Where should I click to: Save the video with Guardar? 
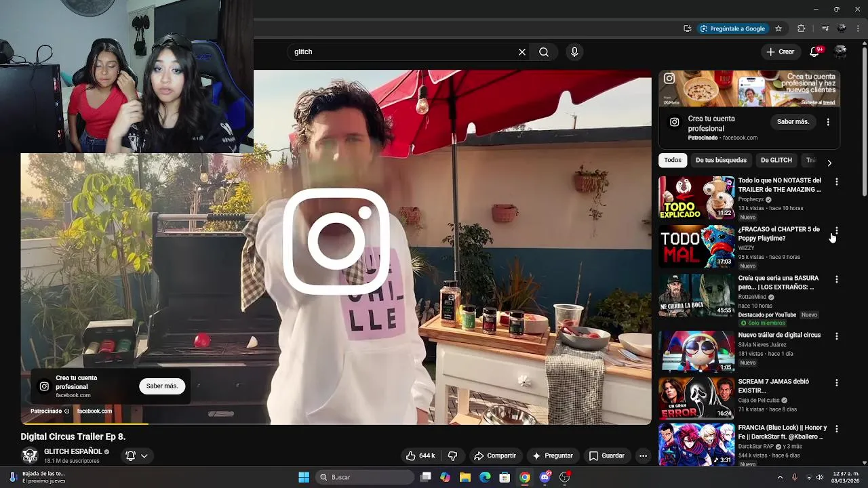[607, 456]
